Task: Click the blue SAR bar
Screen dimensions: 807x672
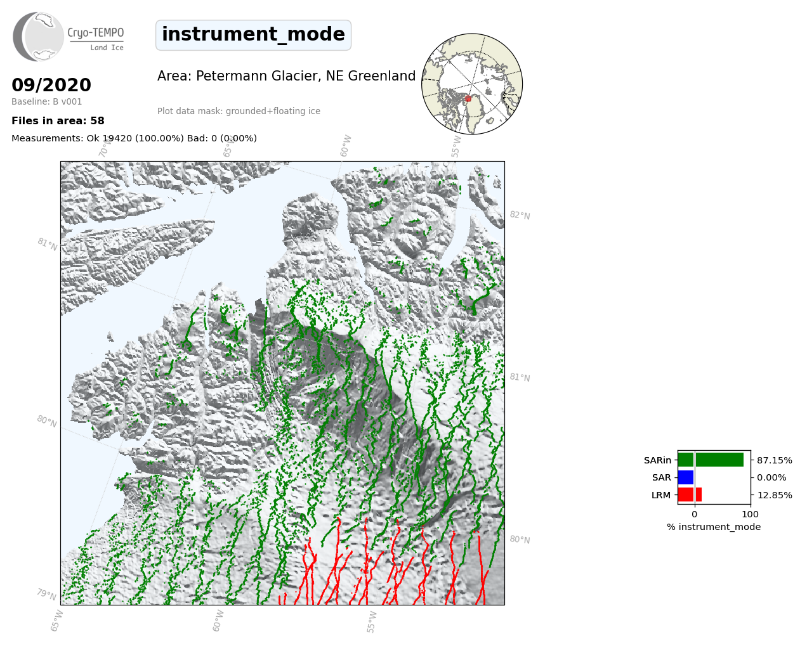Action: coord(686,477)
